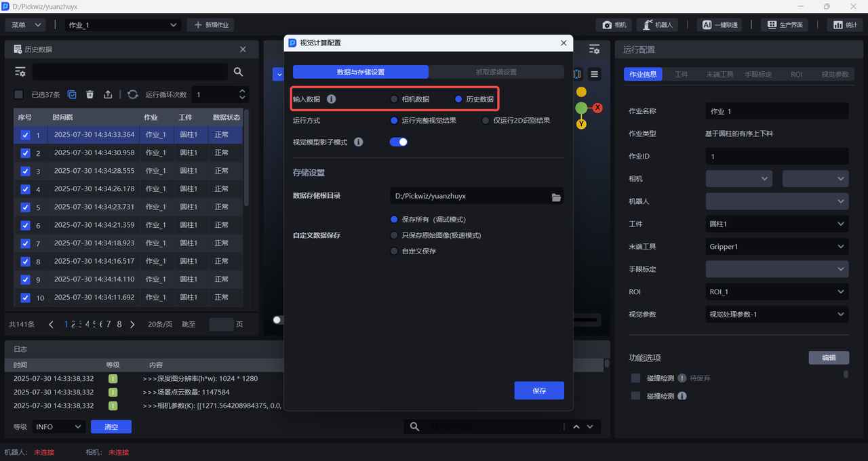The width and height of the screenshot is (868, 461).
Task: Click the blue 保存 button in dialog
Action: [x=539, y=390]
